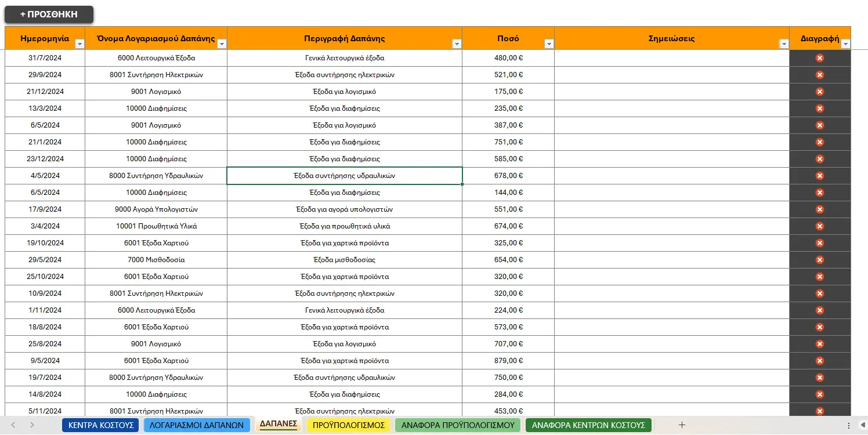Delete the 4/5/2024 expense row
868x435 pixels.
[x=820, y=176]
